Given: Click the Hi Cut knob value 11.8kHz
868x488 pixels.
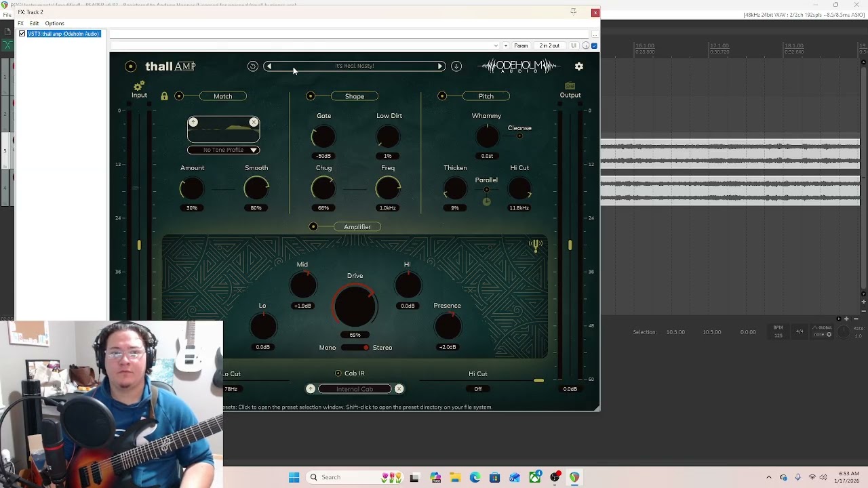Looking at the screenshot, I should tap(519, 208).
